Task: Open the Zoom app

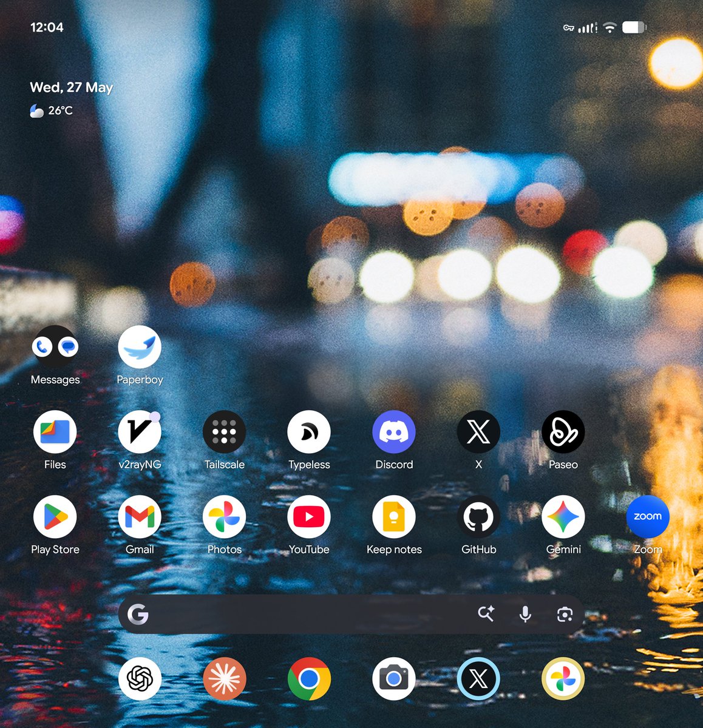Action: (648, 517)
